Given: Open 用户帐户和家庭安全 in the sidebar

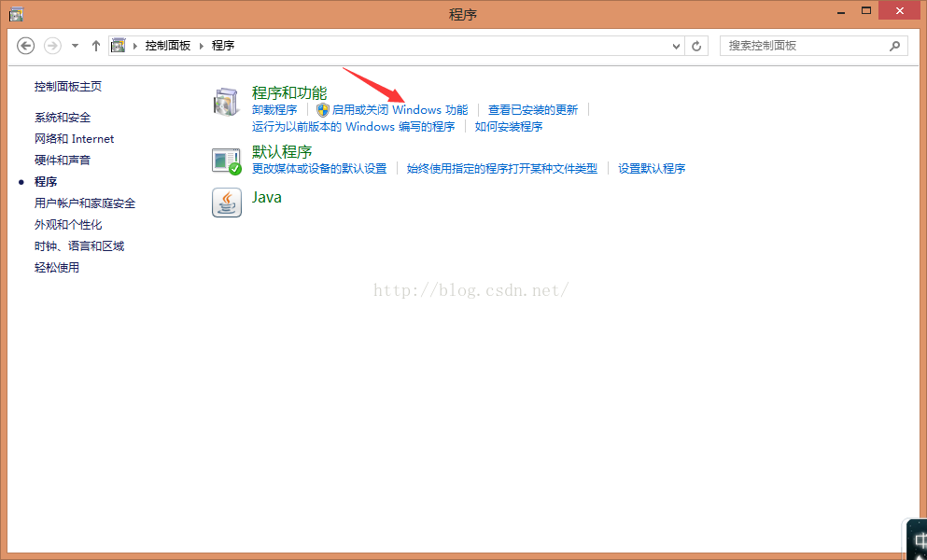Looking at the screenshot, I should pos(85,203).
